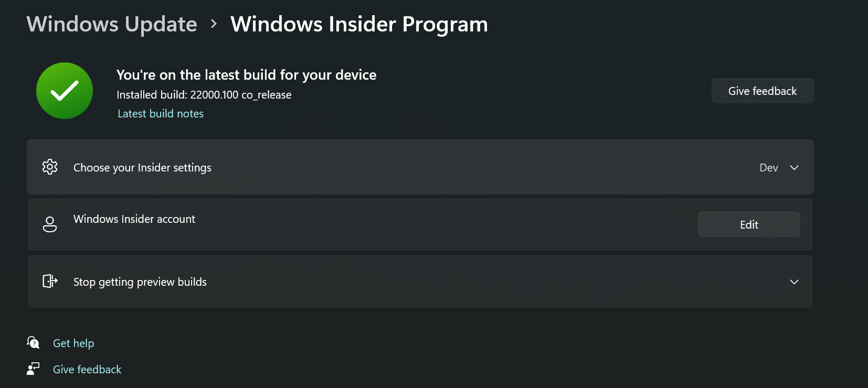Click the feedback person icon at bottom
868x388 pixels.
33,369
